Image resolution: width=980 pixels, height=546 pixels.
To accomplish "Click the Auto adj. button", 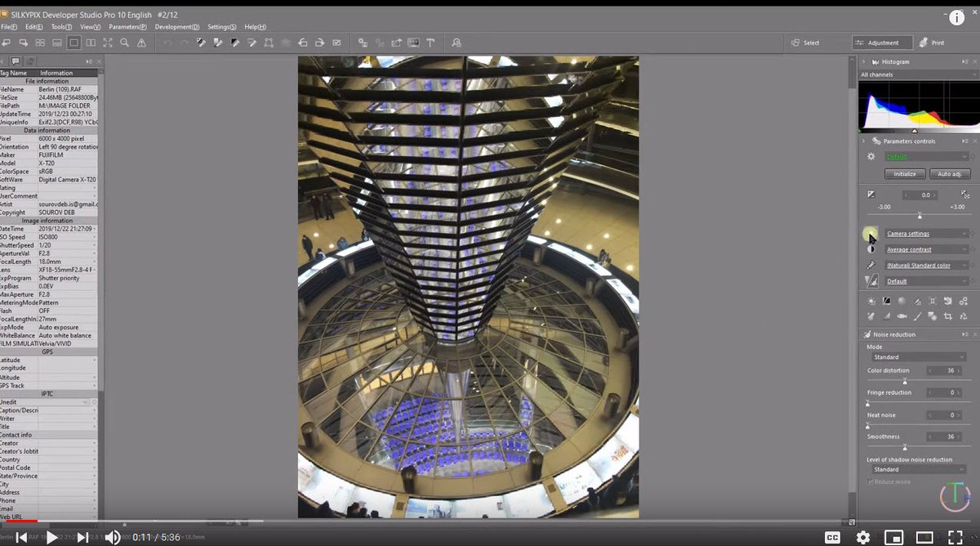I will pos(952,173).
